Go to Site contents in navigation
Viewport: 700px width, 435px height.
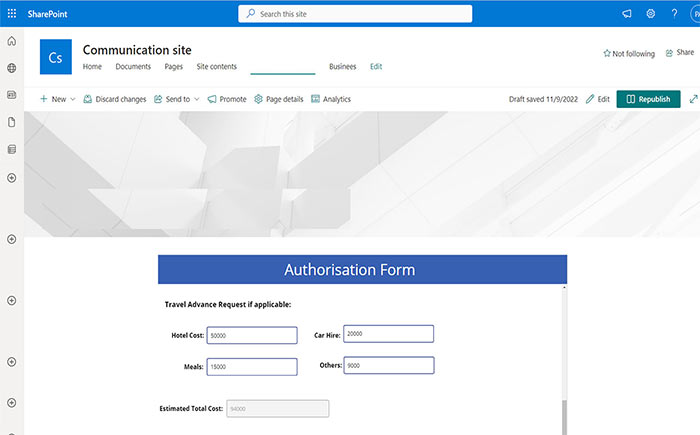(x=216, y=66)
